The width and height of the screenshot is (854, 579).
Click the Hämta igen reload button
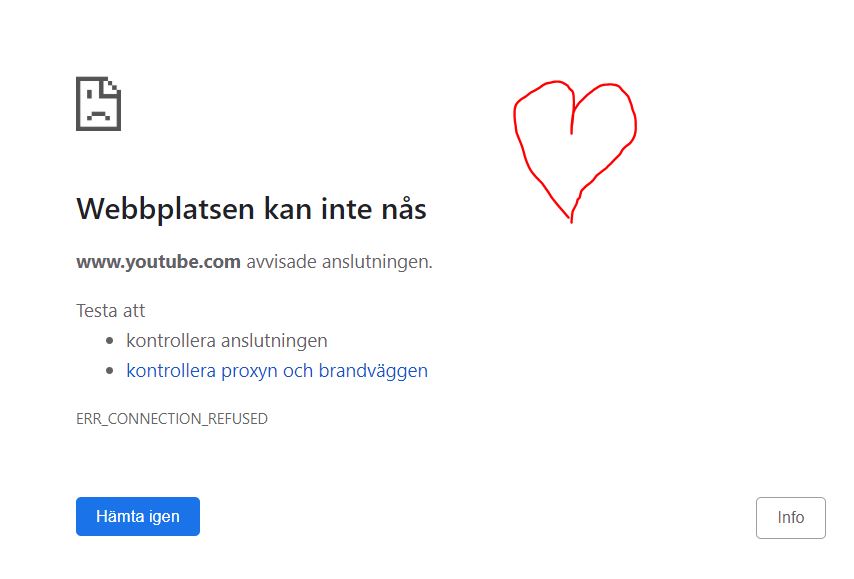click(x=138, y=516)
